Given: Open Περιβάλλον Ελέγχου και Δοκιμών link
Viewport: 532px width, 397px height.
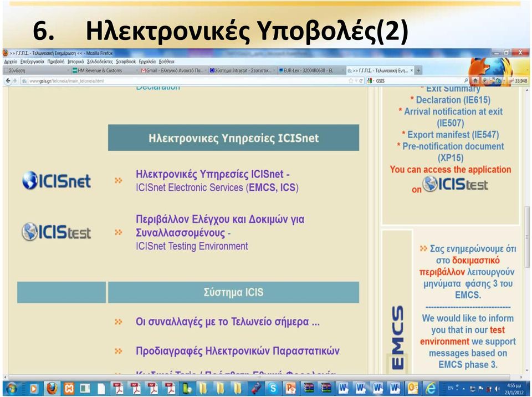Looking at the screenshot, I should pyautogui.click(x=220, y=226).
